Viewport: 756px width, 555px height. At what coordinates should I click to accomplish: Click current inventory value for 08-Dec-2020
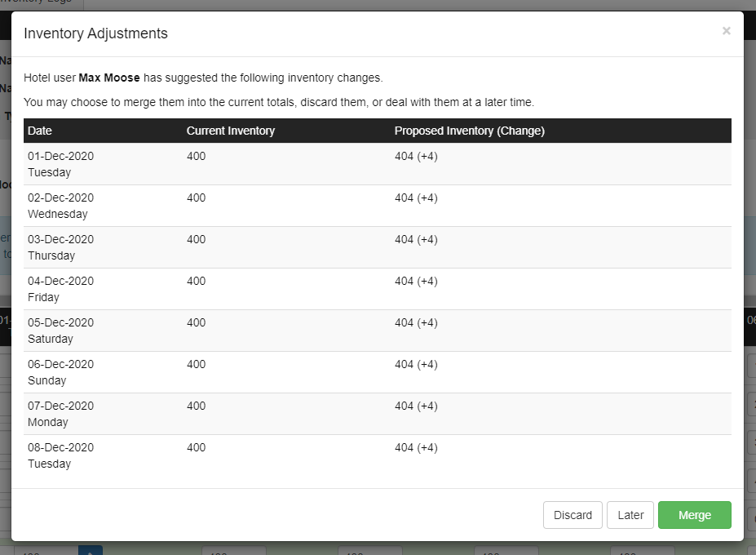tap(197, 447)
